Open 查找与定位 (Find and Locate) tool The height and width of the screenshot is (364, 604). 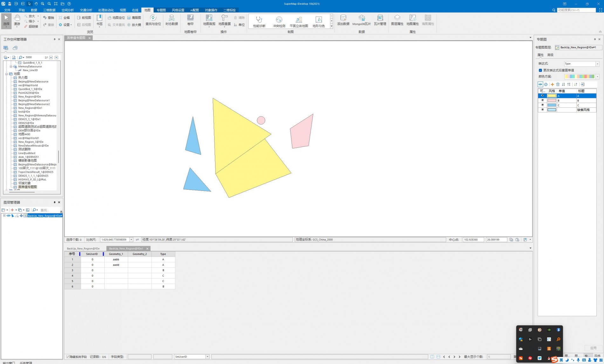pos(153,20)
